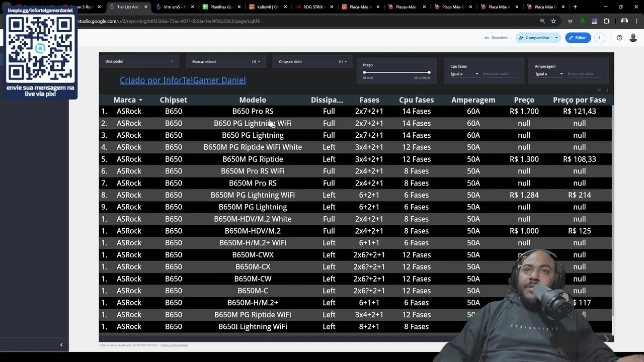Viewport: 644px width, 362px height.
Task: Click the 'R$ 108,33' cell
Action: 579,159
